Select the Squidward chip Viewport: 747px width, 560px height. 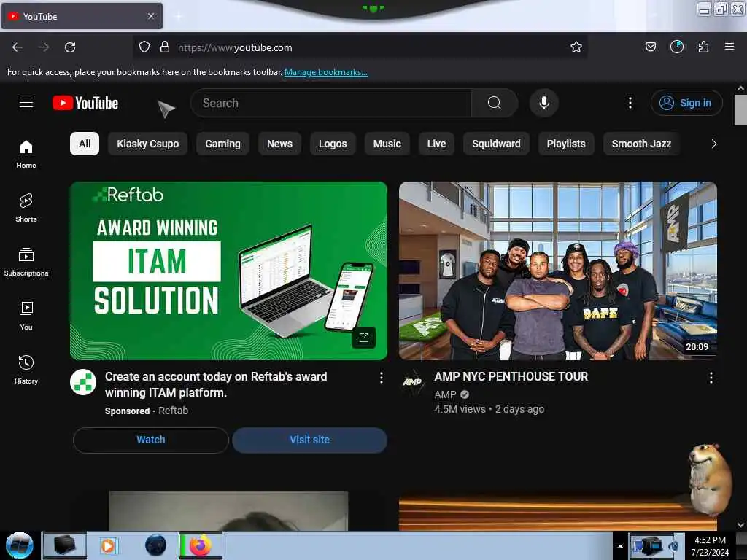tap(496, 144)
